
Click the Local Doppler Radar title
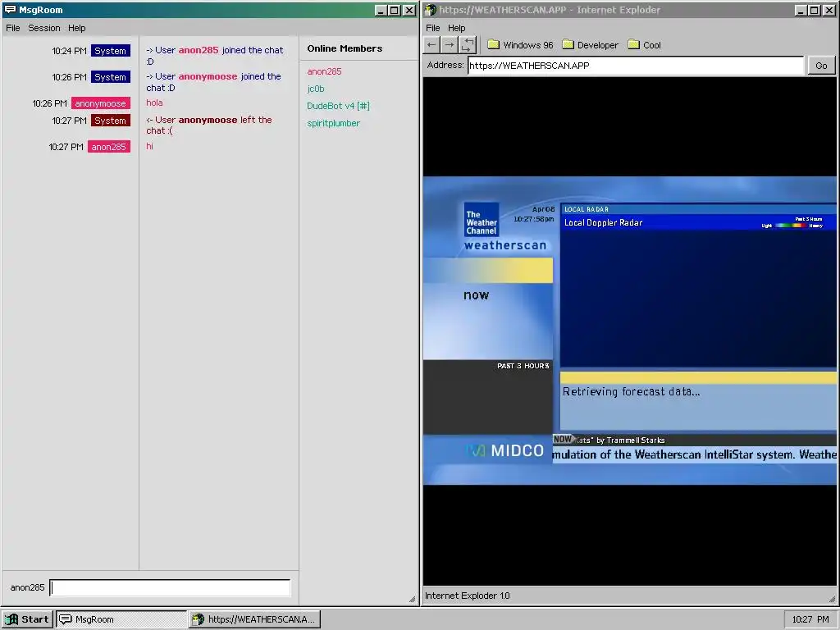603,222
